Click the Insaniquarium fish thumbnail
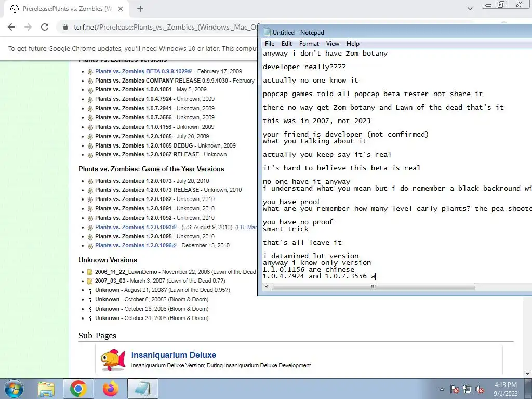Screen dimensions: 532x399 113,360
